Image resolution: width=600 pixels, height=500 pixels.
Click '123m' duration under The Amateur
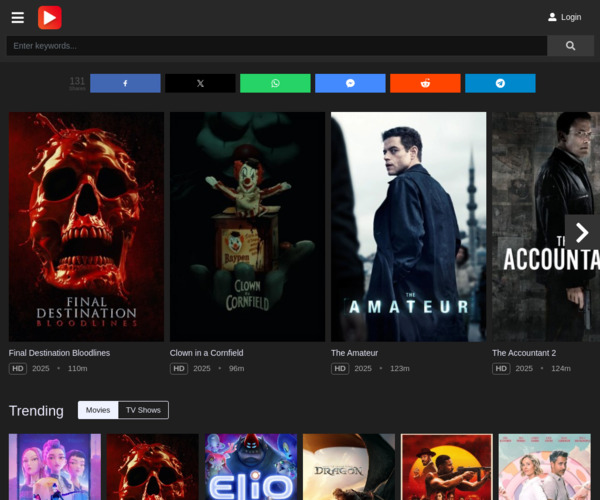[400, 368]
